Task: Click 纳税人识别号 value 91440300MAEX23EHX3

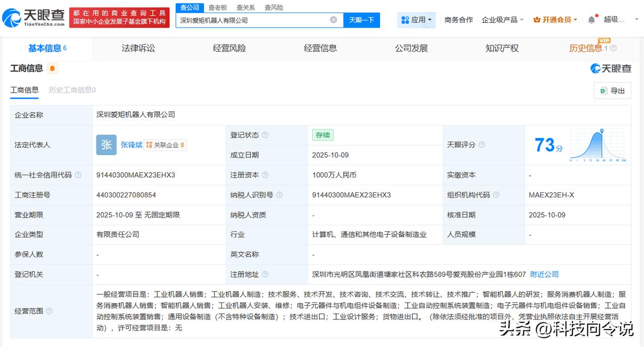Action: click(x=351, y=195)
